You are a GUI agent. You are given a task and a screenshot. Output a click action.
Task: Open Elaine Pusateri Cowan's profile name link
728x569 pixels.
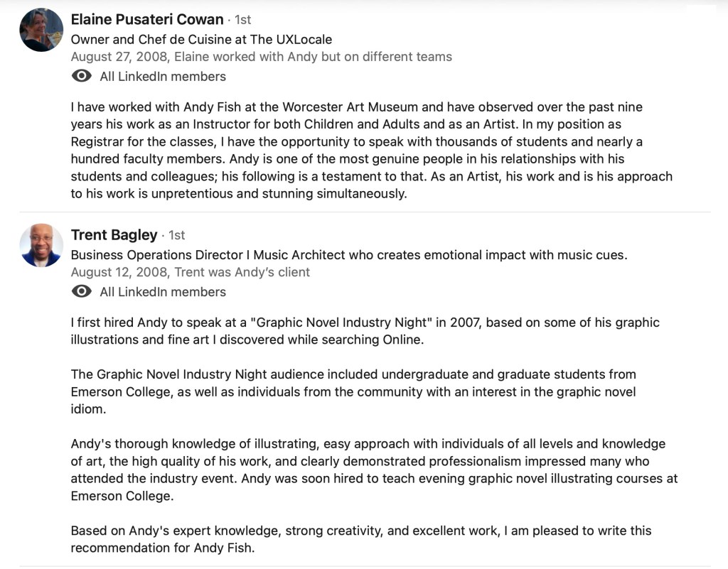147,19
